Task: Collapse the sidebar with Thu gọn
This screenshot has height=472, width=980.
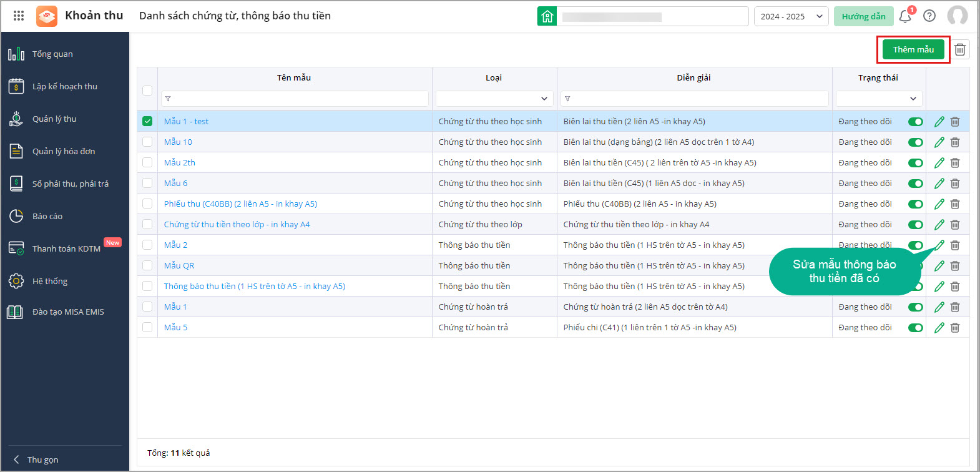Action: (x=36, y=460)
